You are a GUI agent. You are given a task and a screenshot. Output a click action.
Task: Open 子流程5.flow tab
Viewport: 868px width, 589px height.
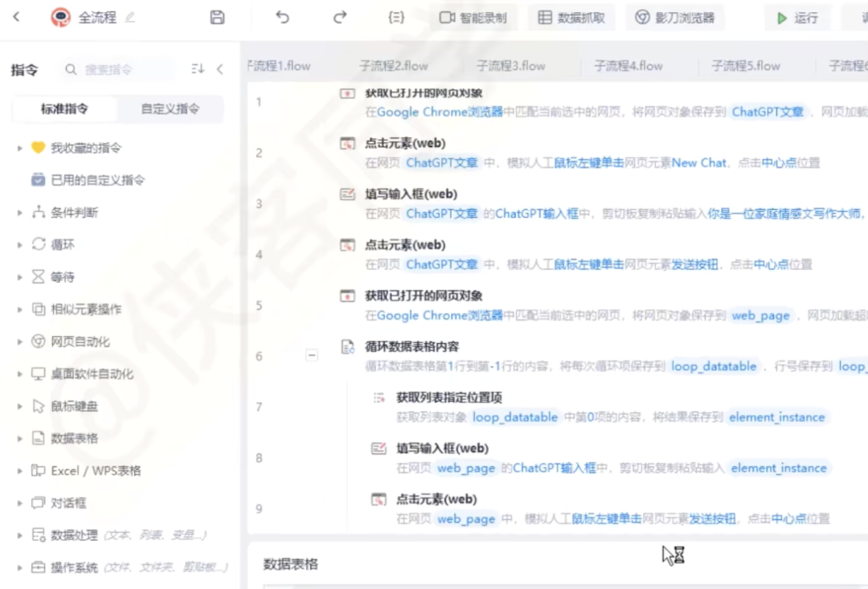pyautogui.click(x=746, y=66)
